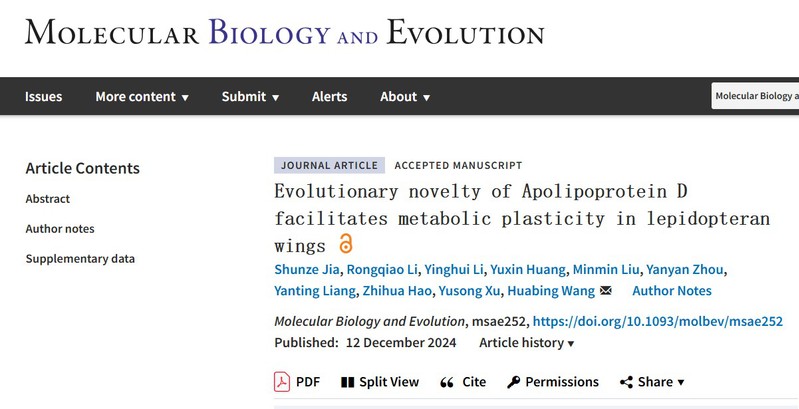Click the PDF download icon
799x409 pixels.
coord(282,381)
